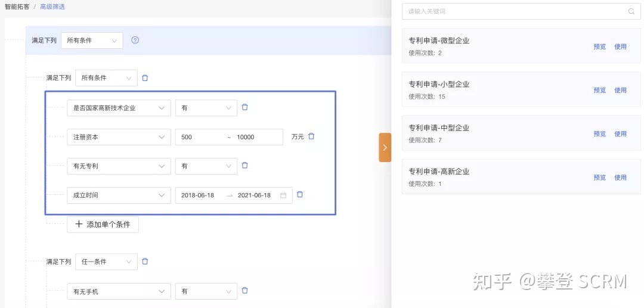Open the top-level 所有条件 dropdown
644x308 pixels.
tap(92, 40)
